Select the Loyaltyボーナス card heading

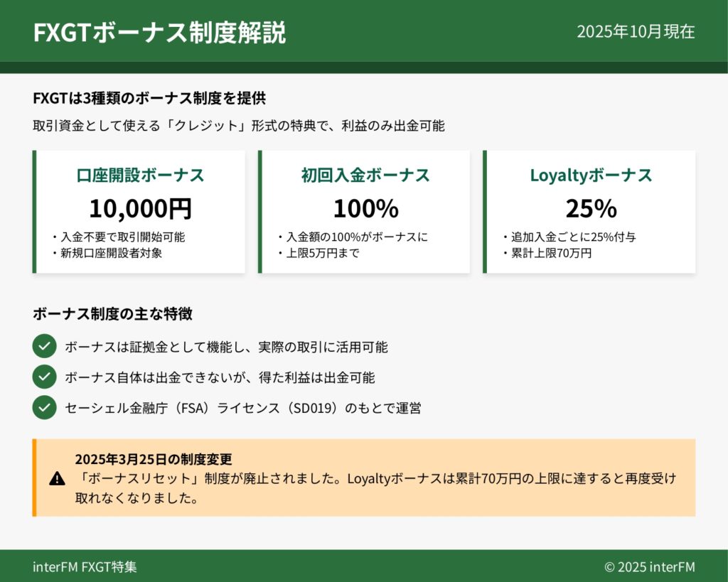[591, 176]
